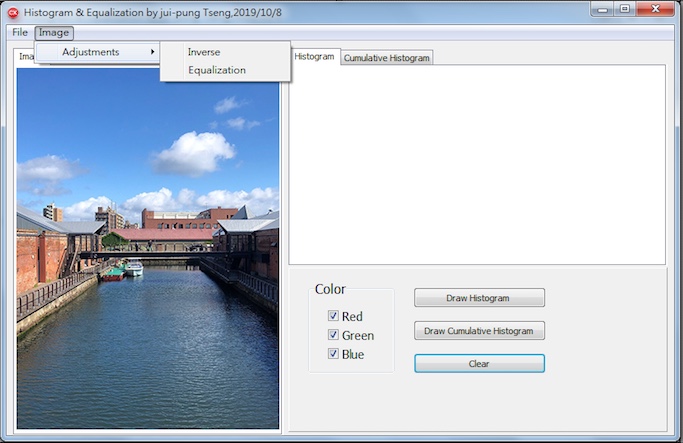The height and width of the screenshot is (443, 683).
Task: Expand the Adjustments submenu entry
Action: pyautogui.click(x=97, y=52)
